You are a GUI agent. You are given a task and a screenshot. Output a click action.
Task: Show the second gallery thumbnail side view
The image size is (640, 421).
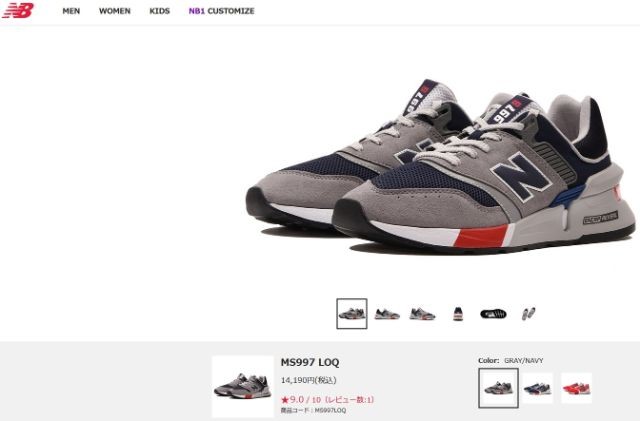tap(387, 314)
